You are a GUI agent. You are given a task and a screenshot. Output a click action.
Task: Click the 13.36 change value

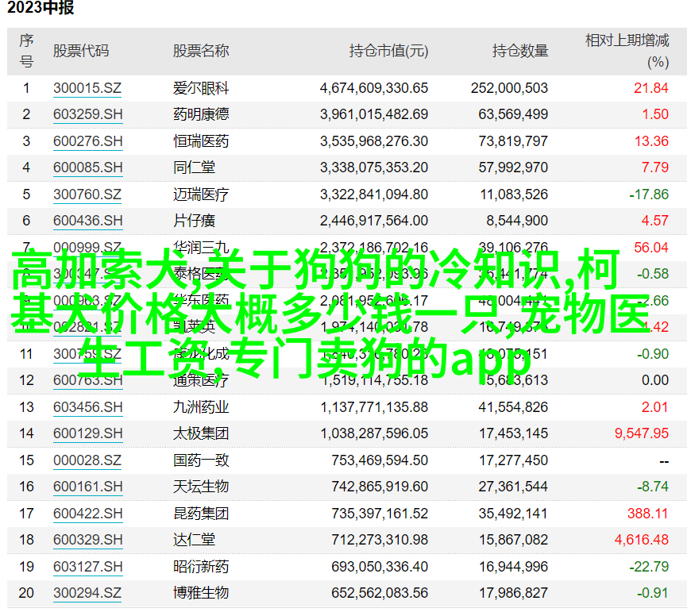(x=651, y=141)
